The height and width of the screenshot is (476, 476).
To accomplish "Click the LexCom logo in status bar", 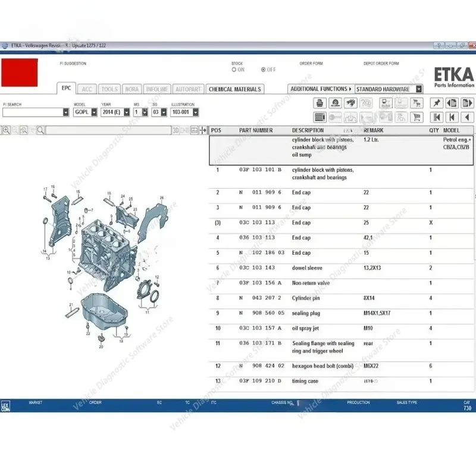I will pyautogui.click(x=5, y=406).
